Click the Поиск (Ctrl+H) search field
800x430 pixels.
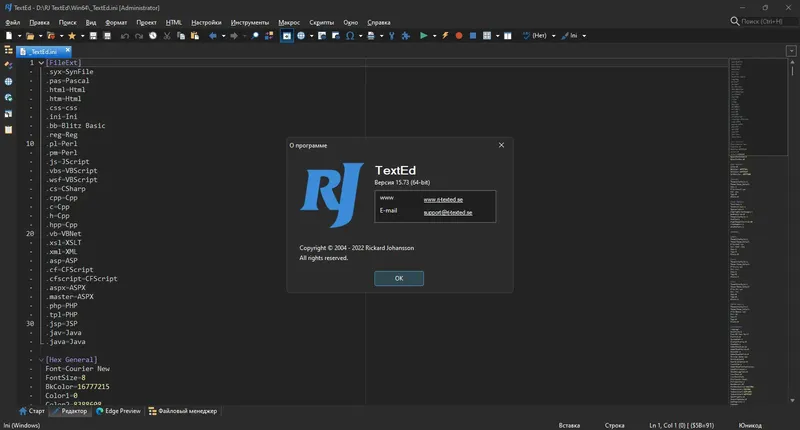768,21
